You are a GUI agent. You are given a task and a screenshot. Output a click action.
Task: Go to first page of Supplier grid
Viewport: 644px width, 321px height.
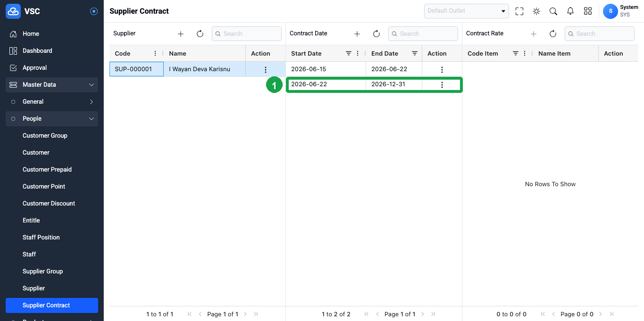click(x=190, y=314)
